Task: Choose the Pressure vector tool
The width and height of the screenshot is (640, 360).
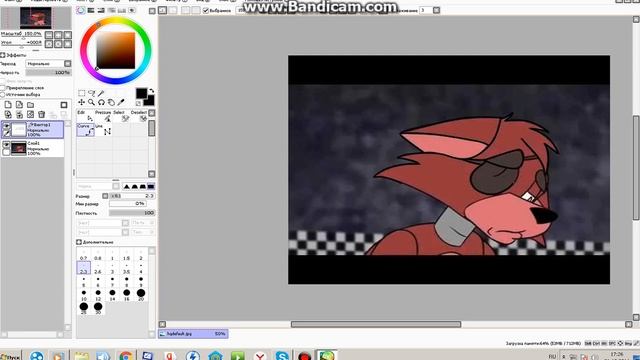Action: pyautogui.click(x=103, y=116)
